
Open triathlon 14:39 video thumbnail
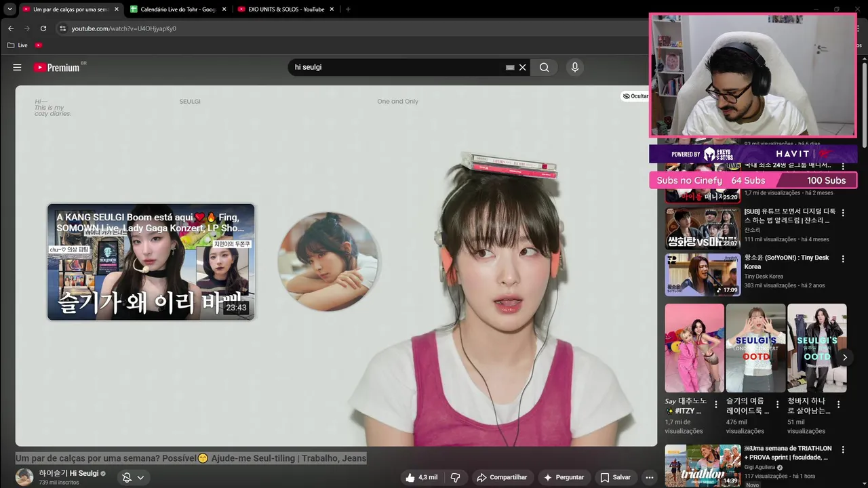703,465
